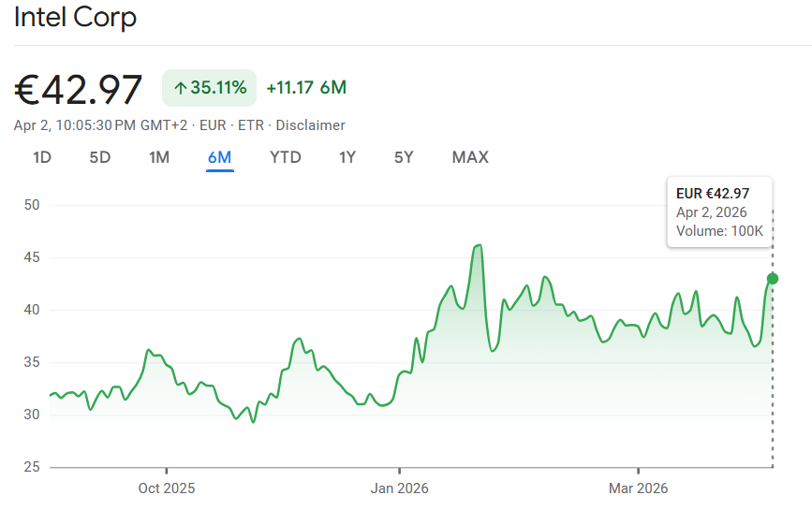Viewport: 812px width, 510px height.
Task: Show the 5Y price history
Action: pyautogui.click(x=404, y=157)
